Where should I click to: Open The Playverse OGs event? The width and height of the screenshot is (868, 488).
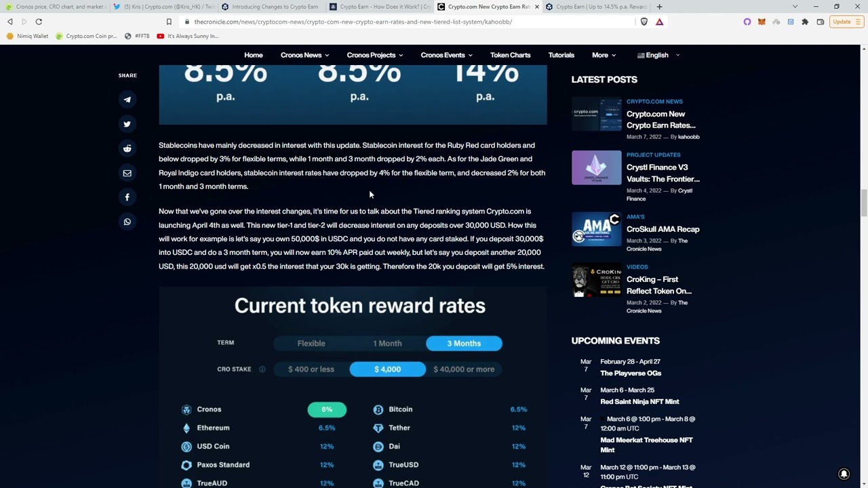(631, 373)
